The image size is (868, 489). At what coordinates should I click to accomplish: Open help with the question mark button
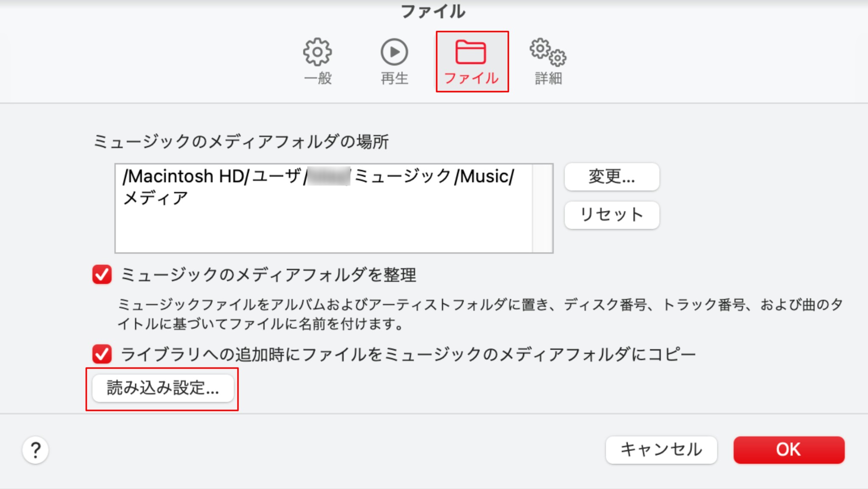[x=36, y=450]
